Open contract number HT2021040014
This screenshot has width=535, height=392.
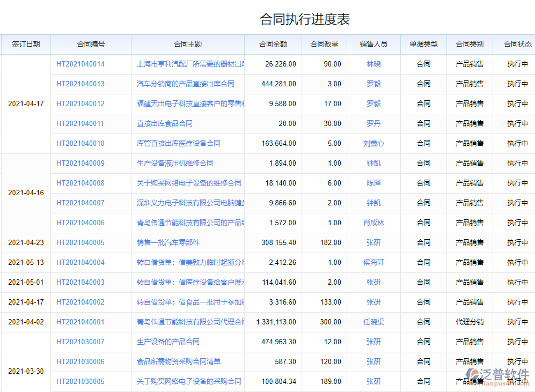[80, 64]
